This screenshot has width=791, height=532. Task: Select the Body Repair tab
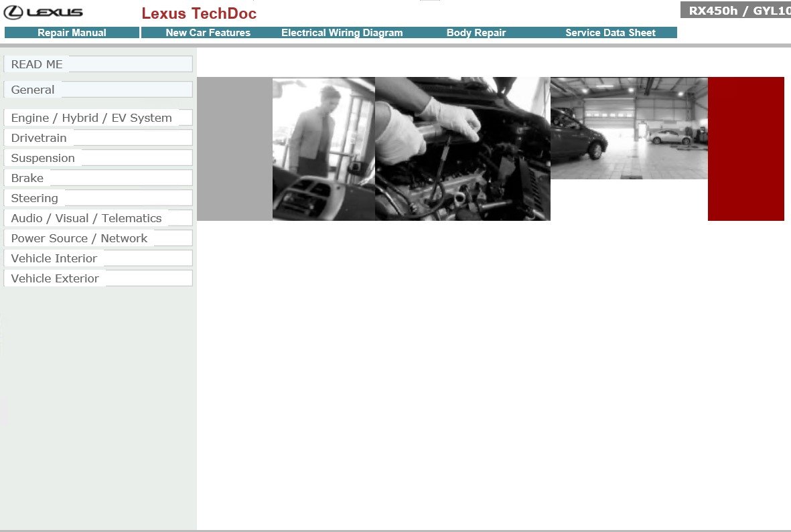click(x=476, y=33)
